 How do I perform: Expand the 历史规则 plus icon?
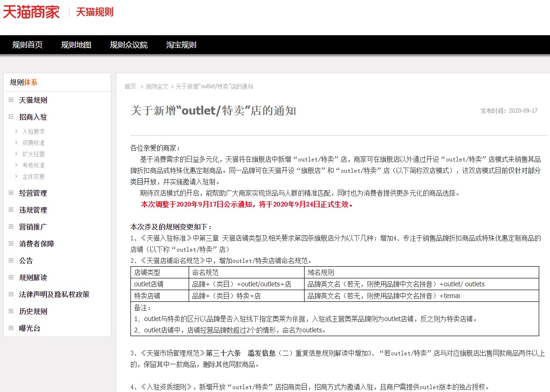coord(11,311)
